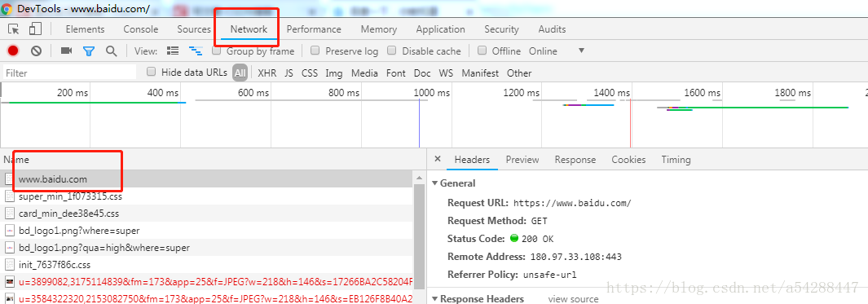Image resolution: width=868 pixels, height=304 pixels.
Task: Toggle the filter funnel icon
Action: click(89, 51)
